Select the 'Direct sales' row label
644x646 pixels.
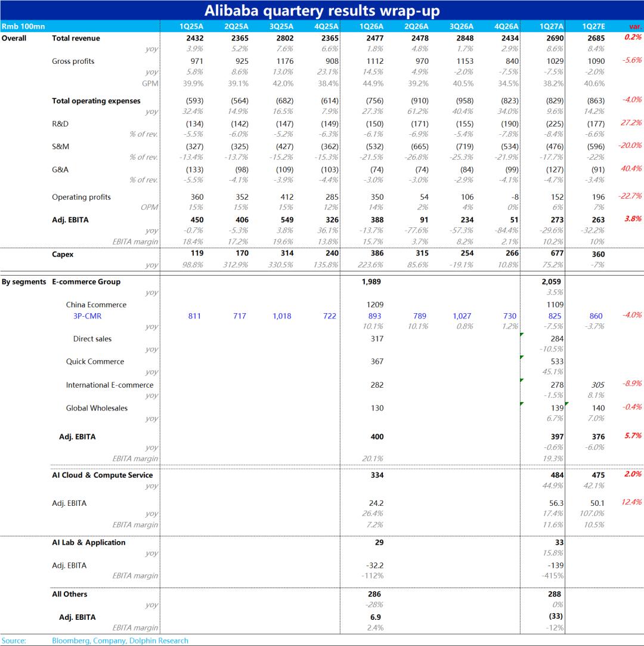pos(92,339)
